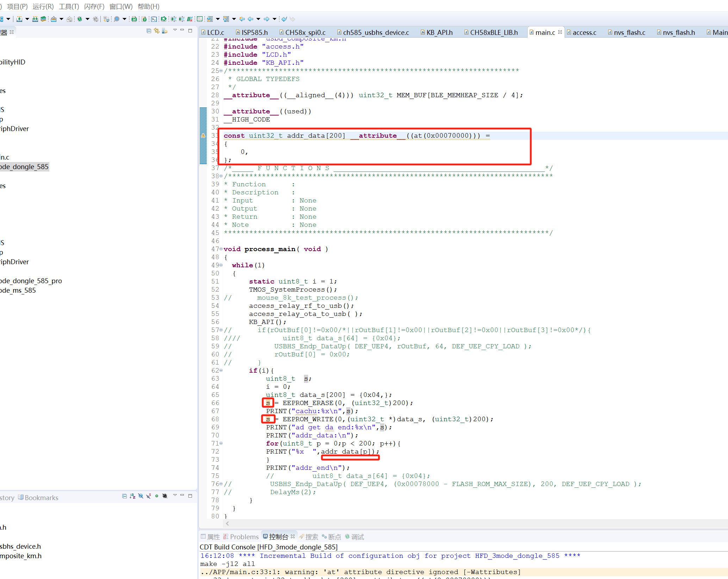Open dropdown next to the download icon
The image size is (728, 579).
27,19
